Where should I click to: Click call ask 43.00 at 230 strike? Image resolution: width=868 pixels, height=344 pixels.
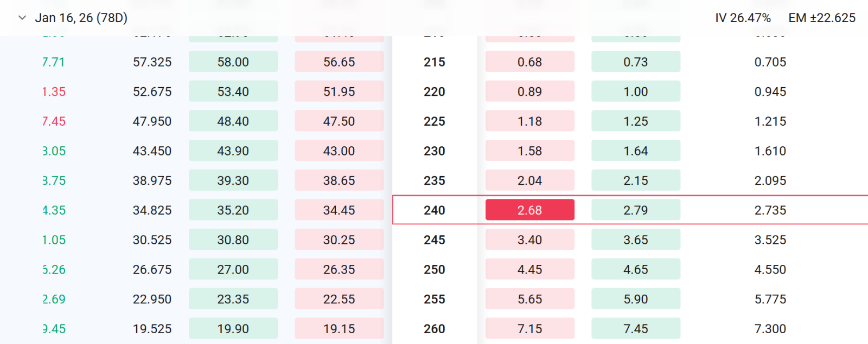[339, 151]
